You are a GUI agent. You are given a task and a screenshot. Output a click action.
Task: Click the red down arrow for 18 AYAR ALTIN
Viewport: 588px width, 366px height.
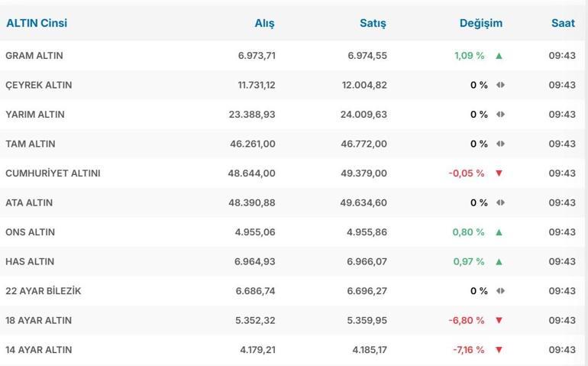[x=499, y=320]
